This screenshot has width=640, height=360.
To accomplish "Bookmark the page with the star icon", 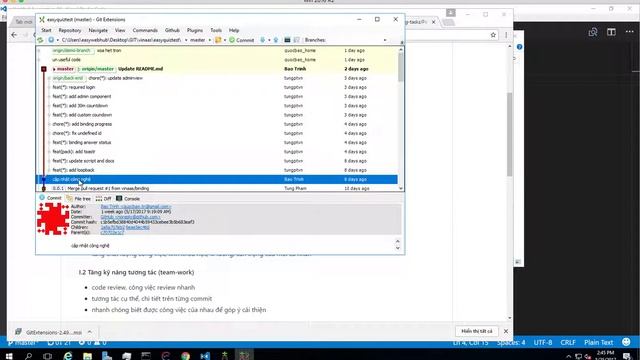I will click(x=493, y=35).
